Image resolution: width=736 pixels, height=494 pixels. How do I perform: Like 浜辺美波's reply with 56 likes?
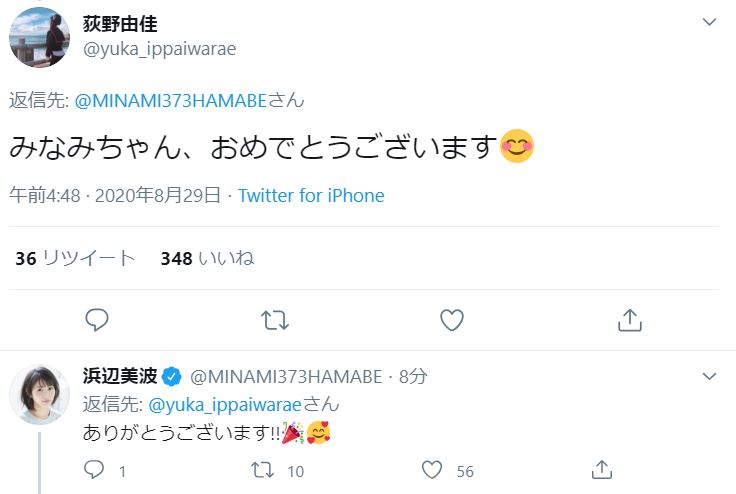pyautogui.click(x=432, y=470)
